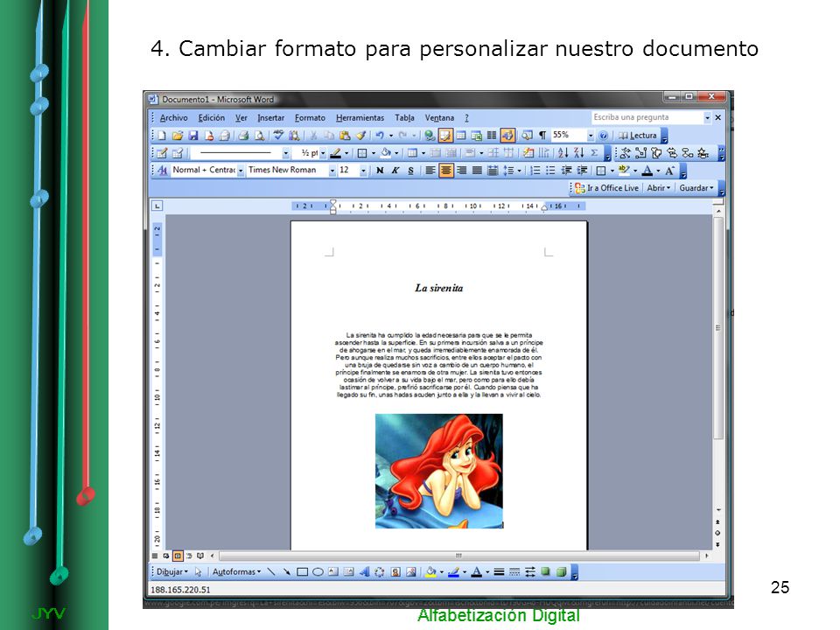Undo the last action

click(380, 136)
